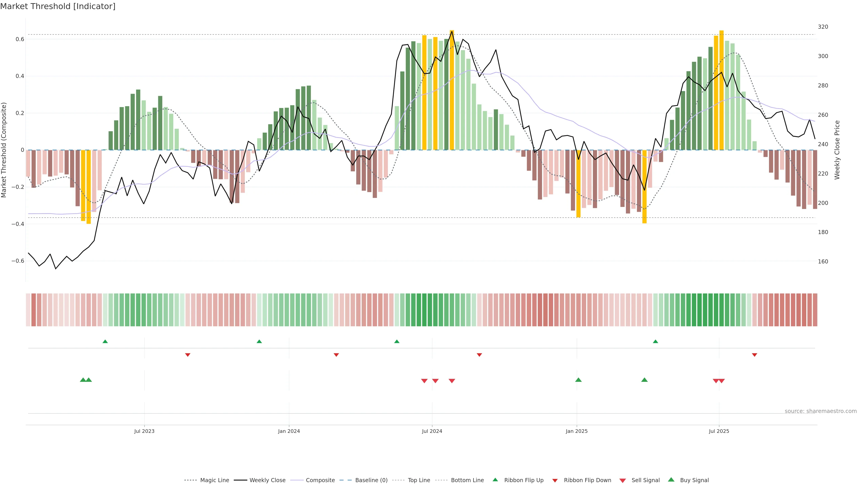Click the Baseline (0) dashed blue swatch
Viewport: 868px width, 488px height.
click(345, 480)
